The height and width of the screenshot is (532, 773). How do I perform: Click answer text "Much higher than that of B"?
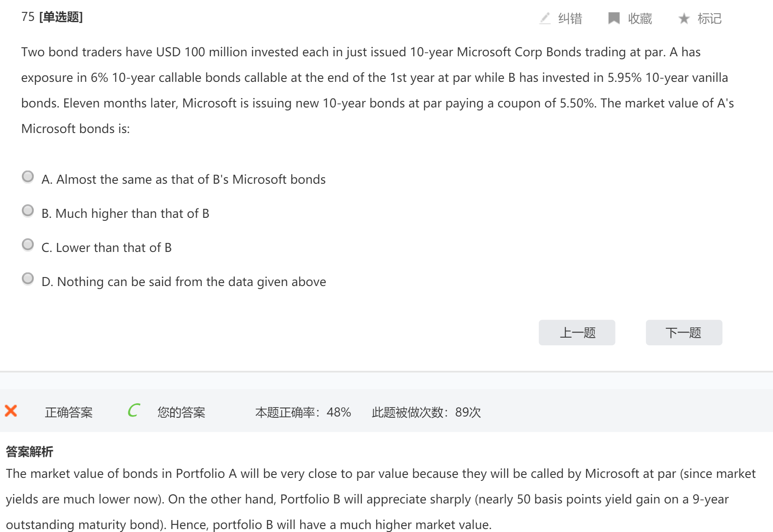click(x=132, y=214)
